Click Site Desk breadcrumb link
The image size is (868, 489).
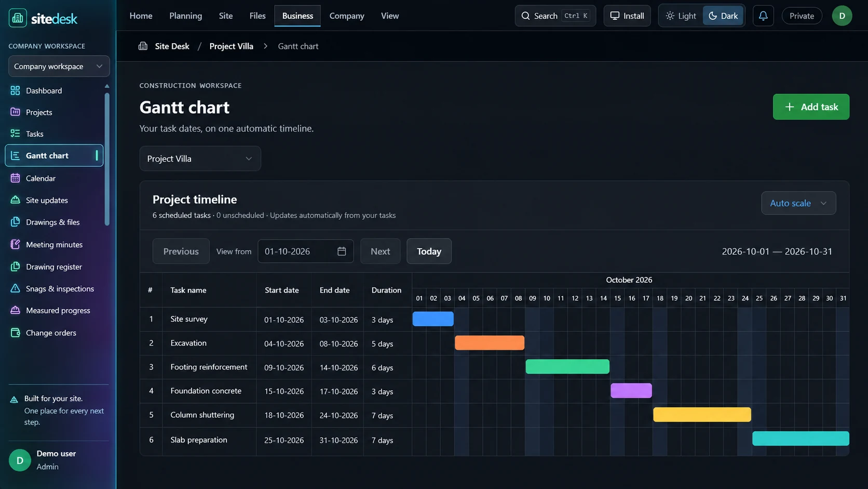coord(172,46)
